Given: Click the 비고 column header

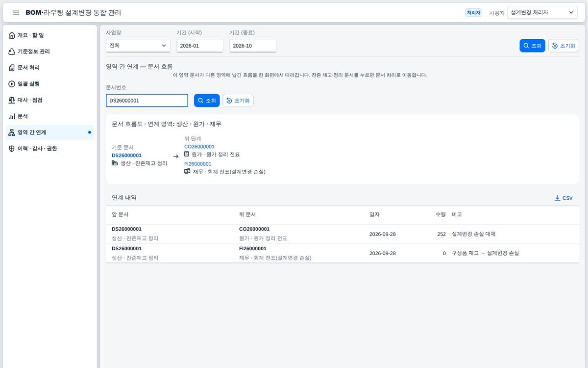Looking at the screenshot, I should [457, 215].
